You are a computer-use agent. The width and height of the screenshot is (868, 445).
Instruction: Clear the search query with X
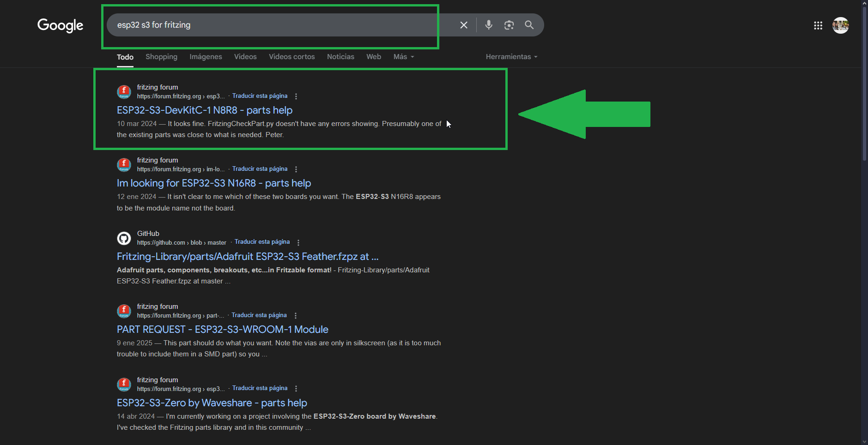point(464,25)
